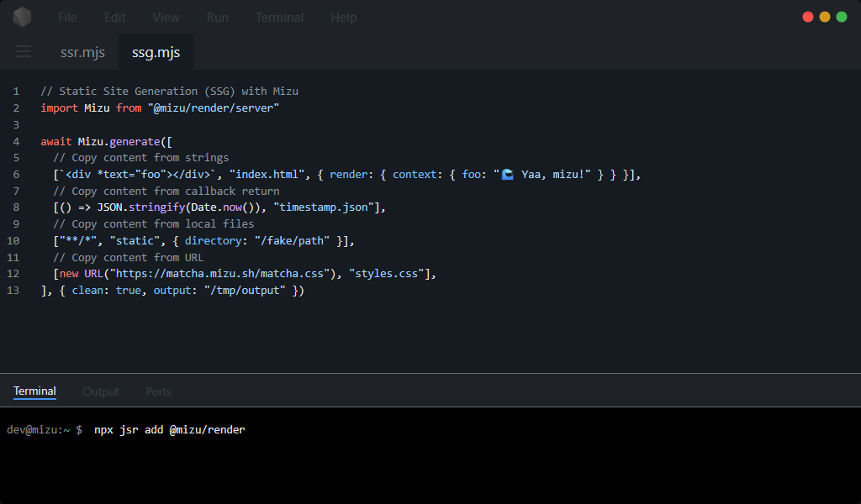Click line number 13 in the gutter
This screenshot has width=861, height=504.
click(13, 290)
